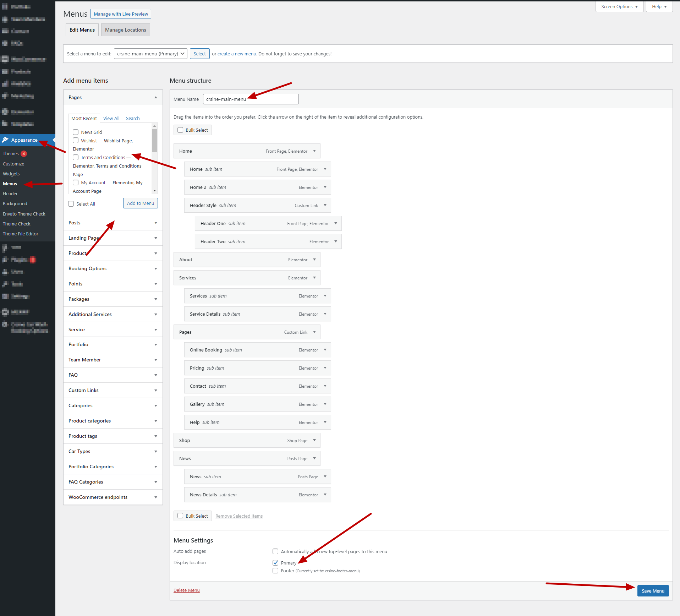680x616 pixels.
Task: Click the arrow icon on Home top-level item
Action: point(314,151)
